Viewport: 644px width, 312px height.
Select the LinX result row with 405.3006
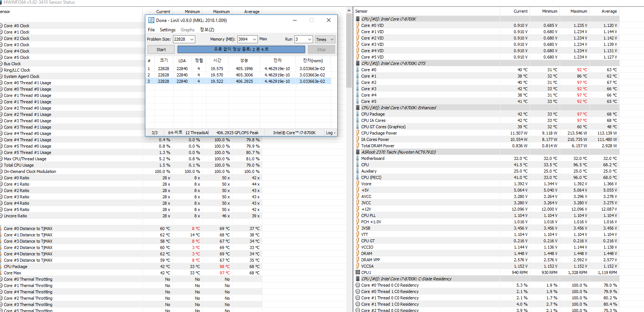pyautogui.click(x=239, y=75)
